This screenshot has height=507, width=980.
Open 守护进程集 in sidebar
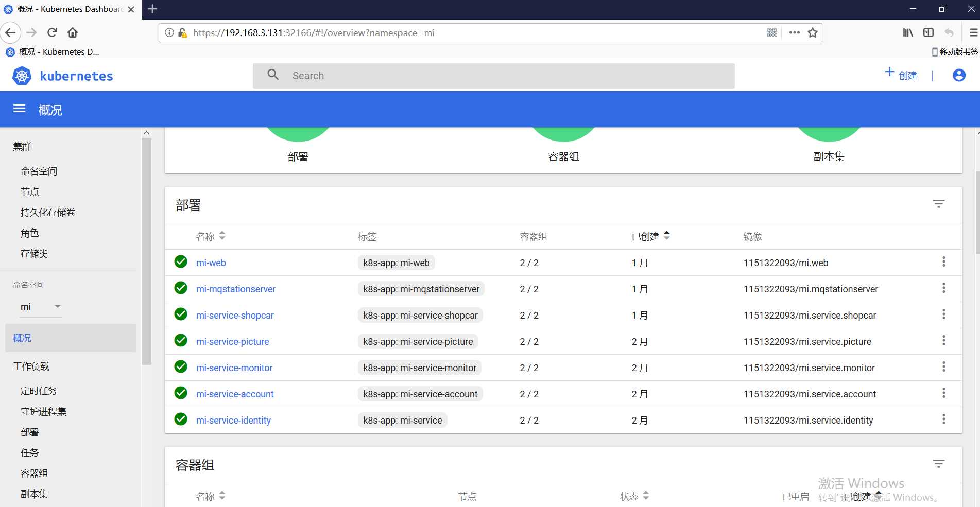click(x=43, y=412)
